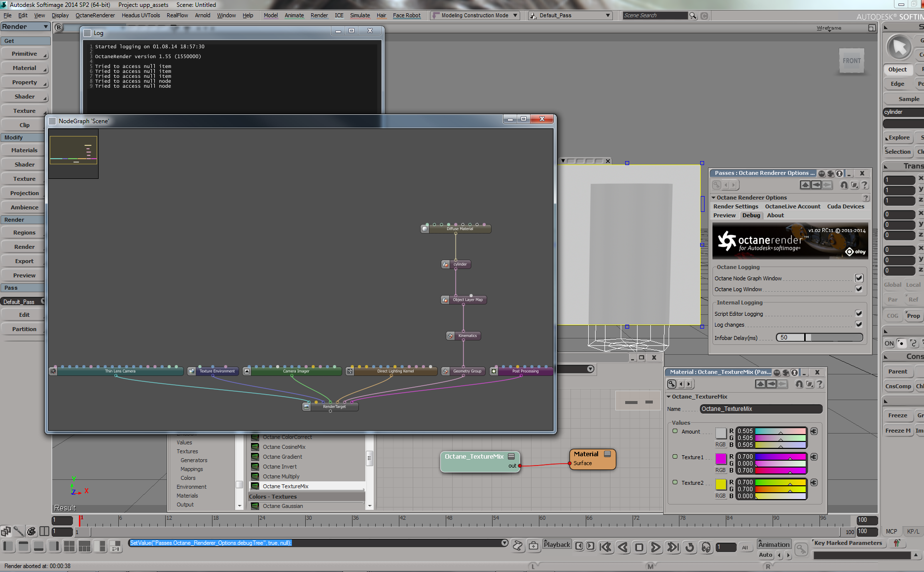This screenshot has height=572, width=924.
Task: Switch to the About tab
Action: click(775, 215)
